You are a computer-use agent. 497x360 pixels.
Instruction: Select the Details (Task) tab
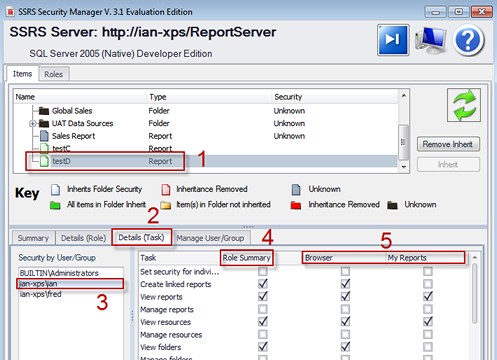tap(141, 237)
